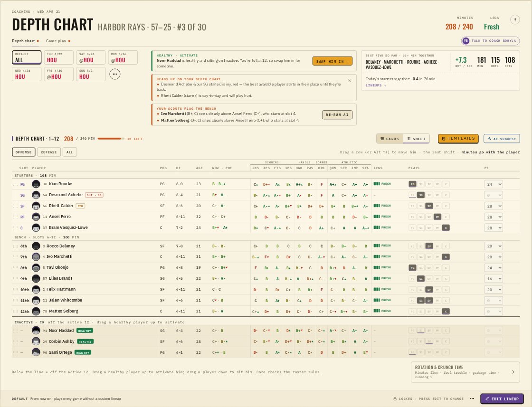Select the THU 4/22 HOU game card
532x407 pixels.
tap(59, 57)
